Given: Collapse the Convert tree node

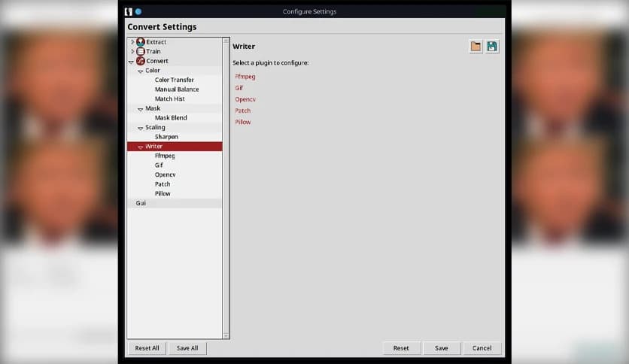Looking at the screenshot, I should point(131,62).
